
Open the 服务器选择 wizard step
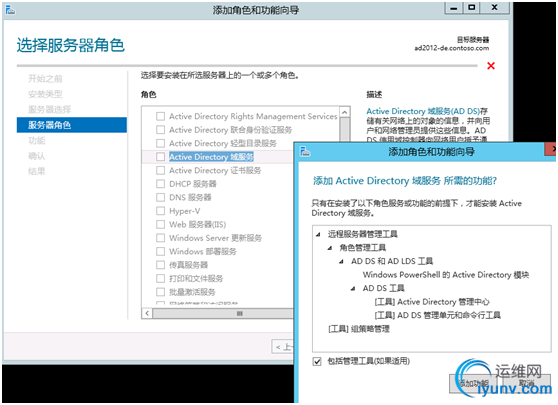coord(49,109)
